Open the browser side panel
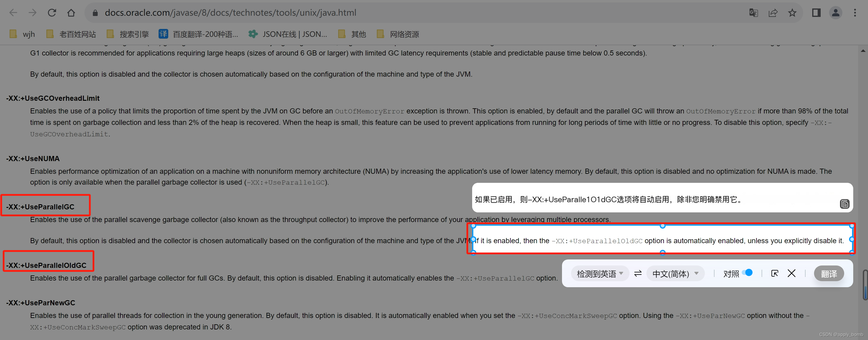This screenshot has height=340, width=868. coord(816,13)
